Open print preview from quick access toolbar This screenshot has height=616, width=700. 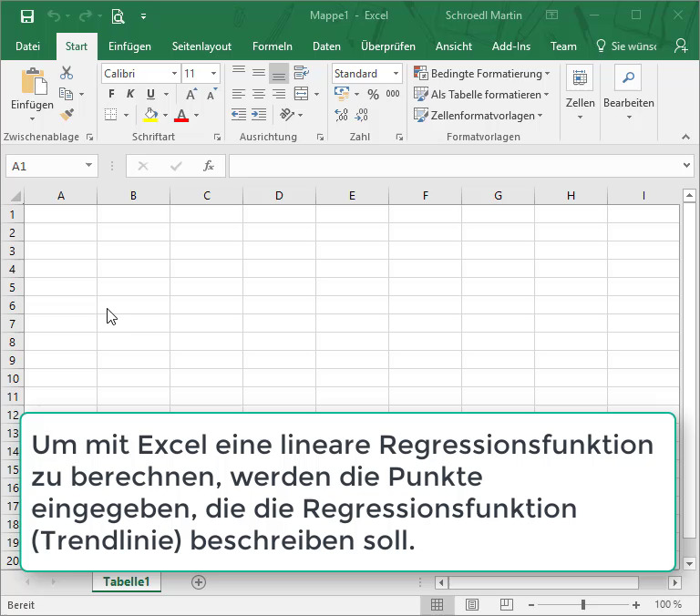(x=118, y=16)
